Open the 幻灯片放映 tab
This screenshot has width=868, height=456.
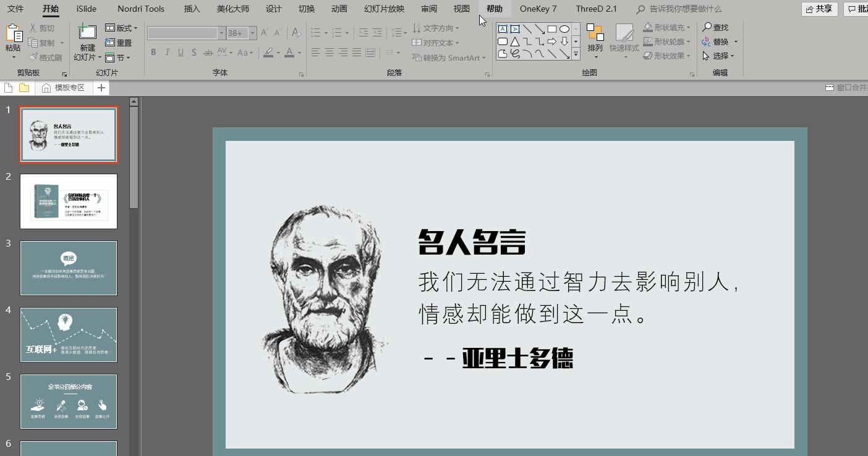385,9
